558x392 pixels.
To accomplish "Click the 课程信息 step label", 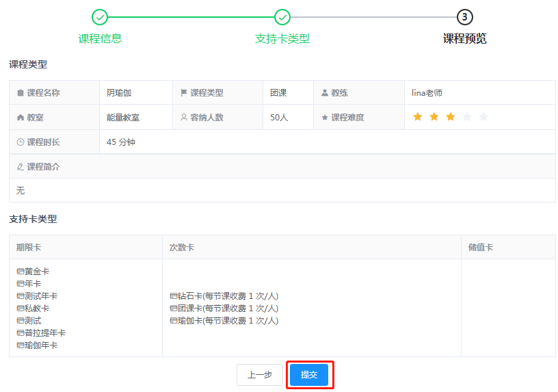I will (x=100, y=39).
